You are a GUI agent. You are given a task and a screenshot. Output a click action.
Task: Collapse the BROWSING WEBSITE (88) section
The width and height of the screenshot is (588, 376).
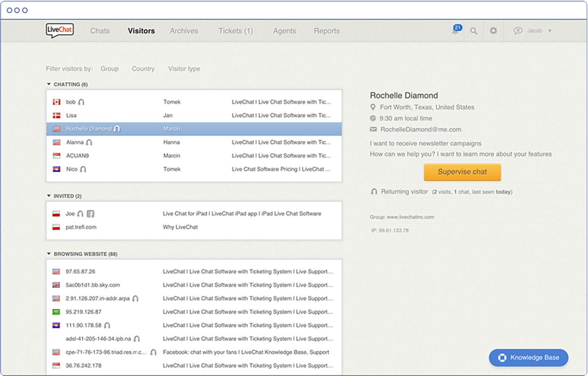pyautogui.click(x=49, y=254)
